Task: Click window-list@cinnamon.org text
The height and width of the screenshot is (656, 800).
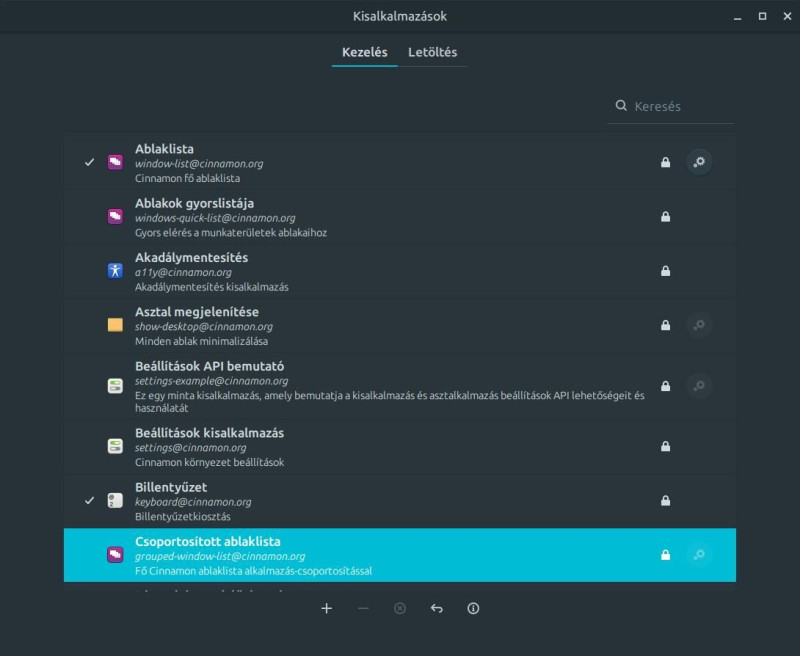Action: (199, 164)
